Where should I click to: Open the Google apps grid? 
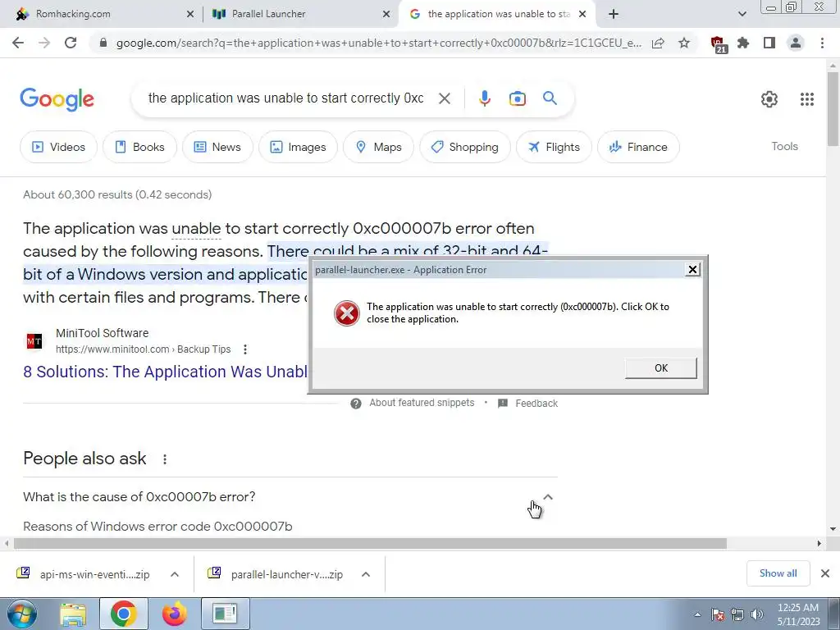coord(807,99)
